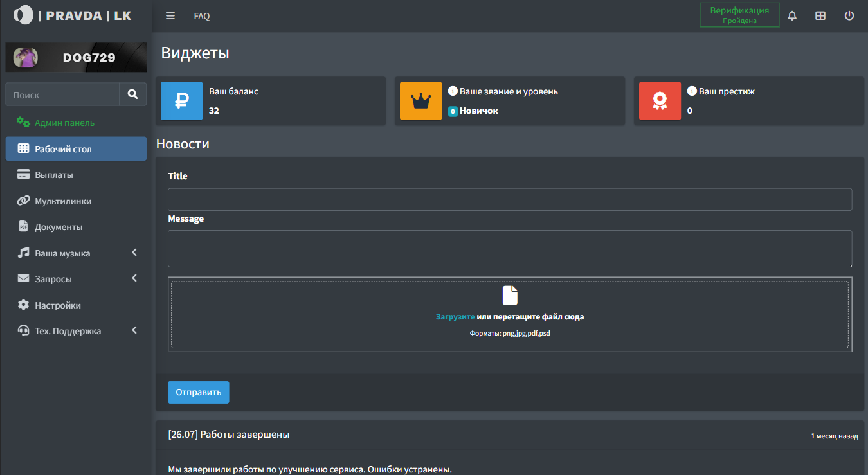This screenshot has height=475, width=868.
Task: Expand Запросы submenu chevron
Action: coord(134,278)
